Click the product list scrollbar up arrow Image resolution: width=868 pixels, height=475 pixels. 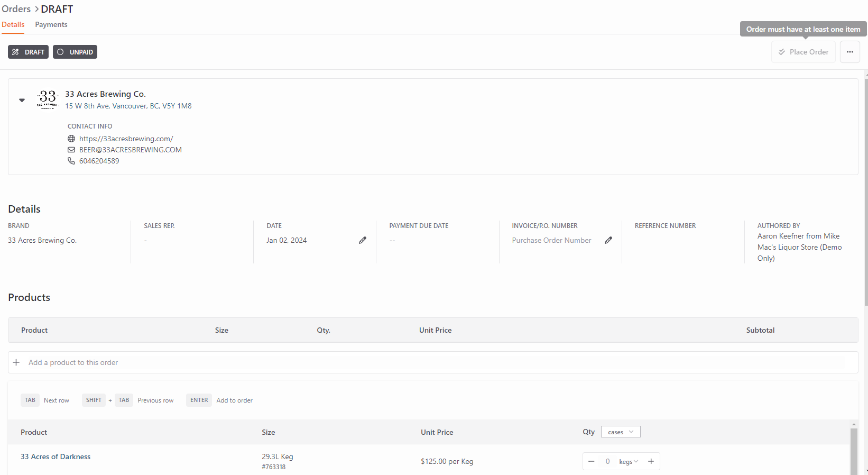(x=854, y=424)
